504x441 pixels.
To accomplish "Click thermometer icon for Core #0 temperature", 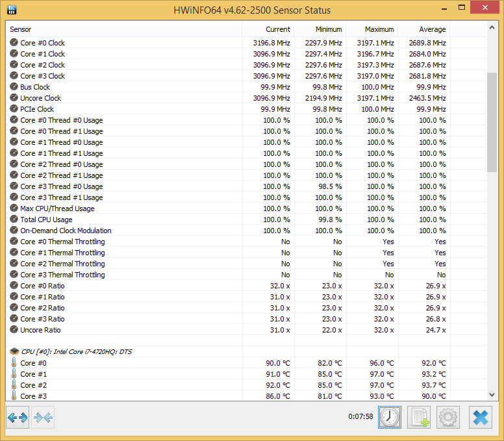I will click(14, 362).
